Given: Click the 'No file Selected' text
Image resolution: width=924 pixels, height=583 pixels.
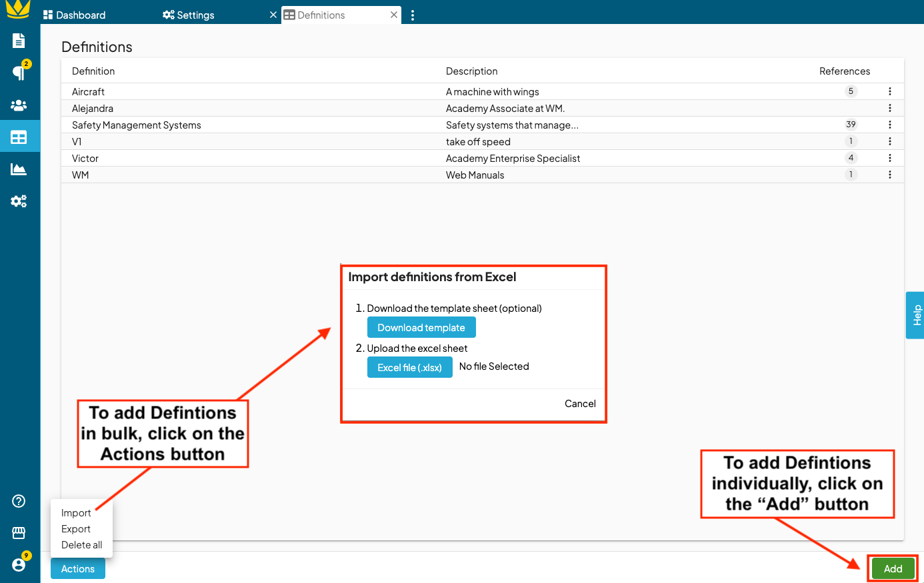Looking at the screenshot, I should [494, 366].
